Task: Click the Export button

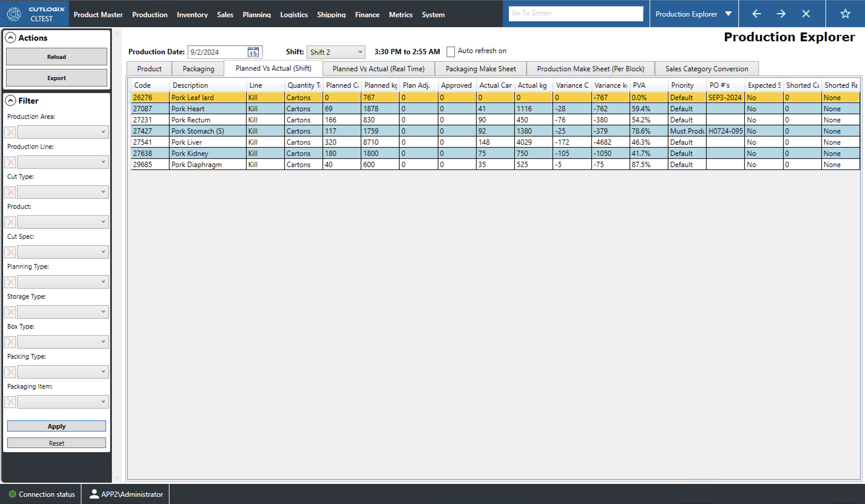Action: pos(56,78)
